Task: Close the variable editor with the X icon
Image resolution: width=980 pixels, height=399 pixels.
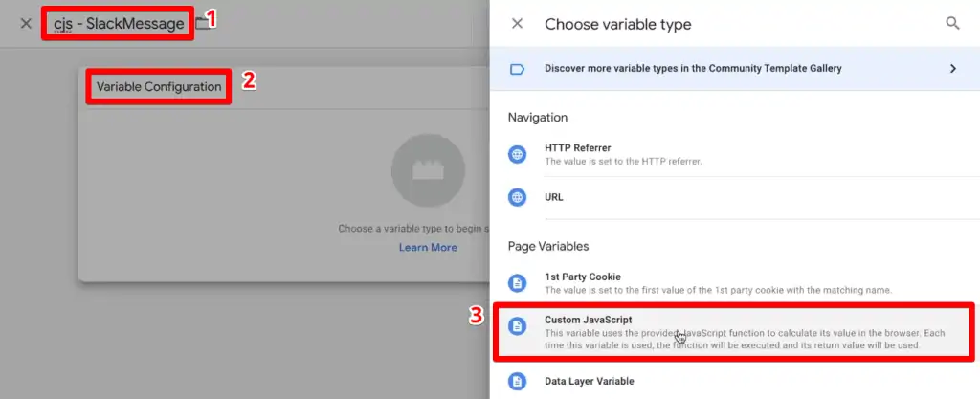Action: [x=26, y=24]
